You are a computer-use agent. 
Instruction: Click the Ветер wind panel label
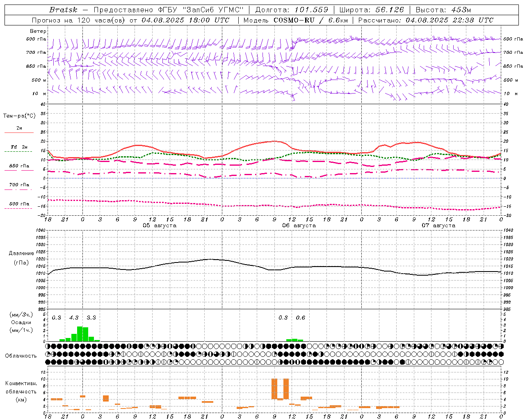pyautogui.click(x=38, y=31)
